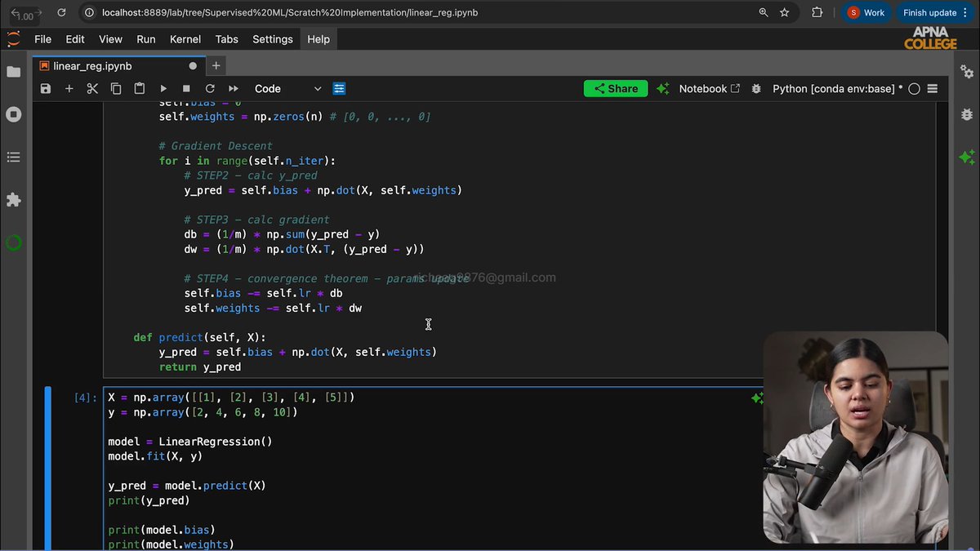The width and height of the screenshot is (980, 551).
Task: Open the File menu
Action: pos(42,39)
